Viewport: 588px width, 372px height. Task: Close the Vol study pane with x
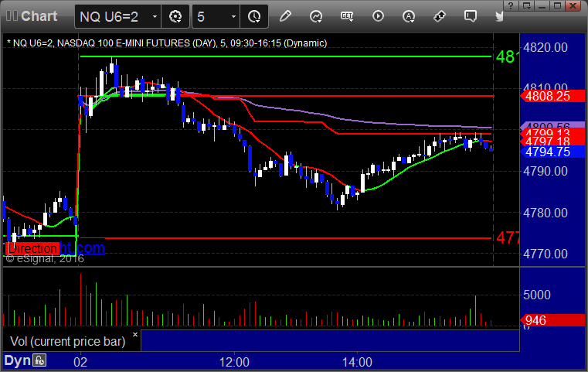135,334
